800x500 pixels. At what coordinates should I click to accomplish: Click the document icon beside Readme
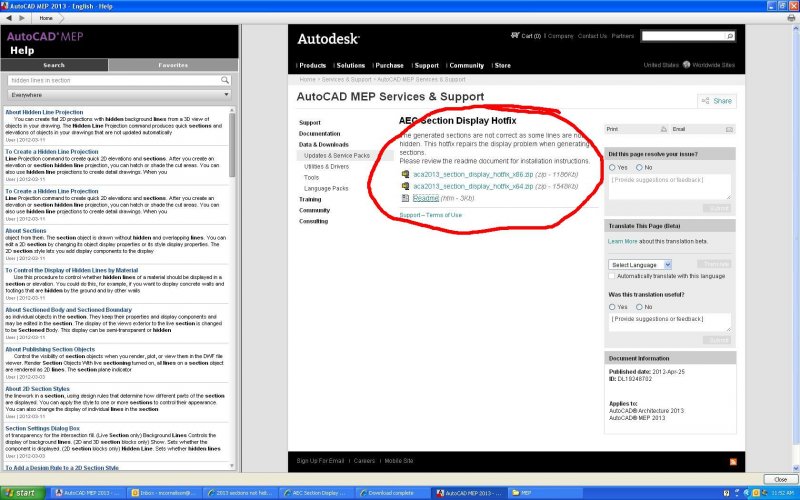click(405, 198)
